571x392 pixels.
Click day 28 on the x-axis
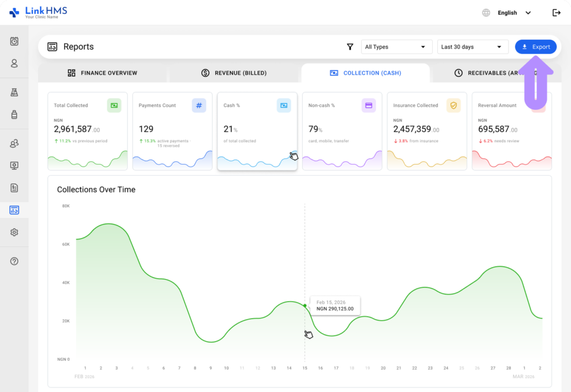[x=509, y=368]
